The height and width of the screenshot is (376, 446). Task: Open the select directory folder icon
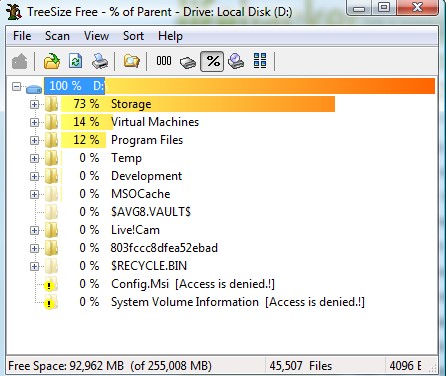click(x=52, y=61)
